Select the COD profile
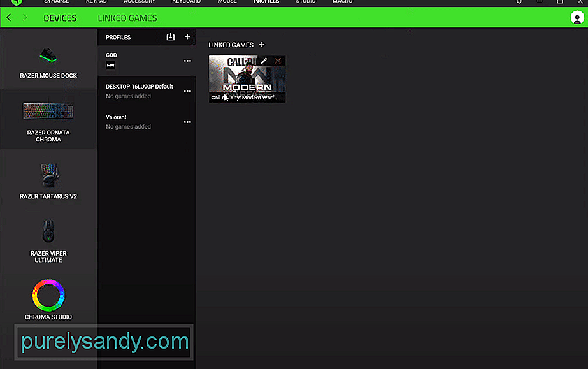 147,61
